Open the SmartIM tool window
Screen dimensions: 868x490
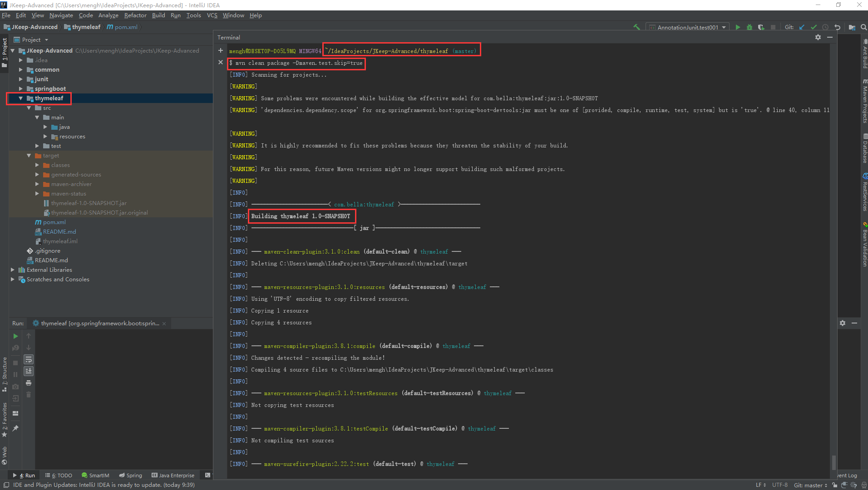tap(95, 475)
